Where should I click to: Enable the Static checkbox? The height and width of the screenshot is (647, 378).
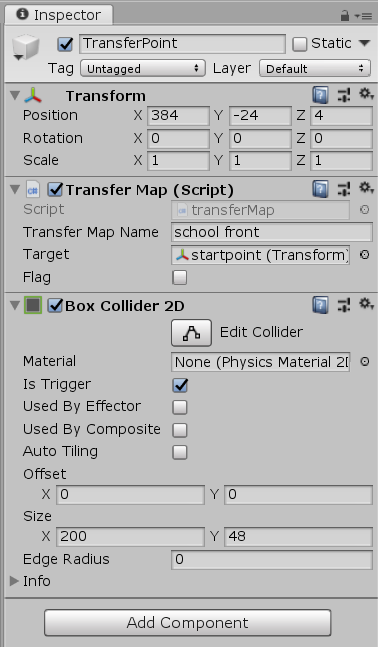pos(300,44)
